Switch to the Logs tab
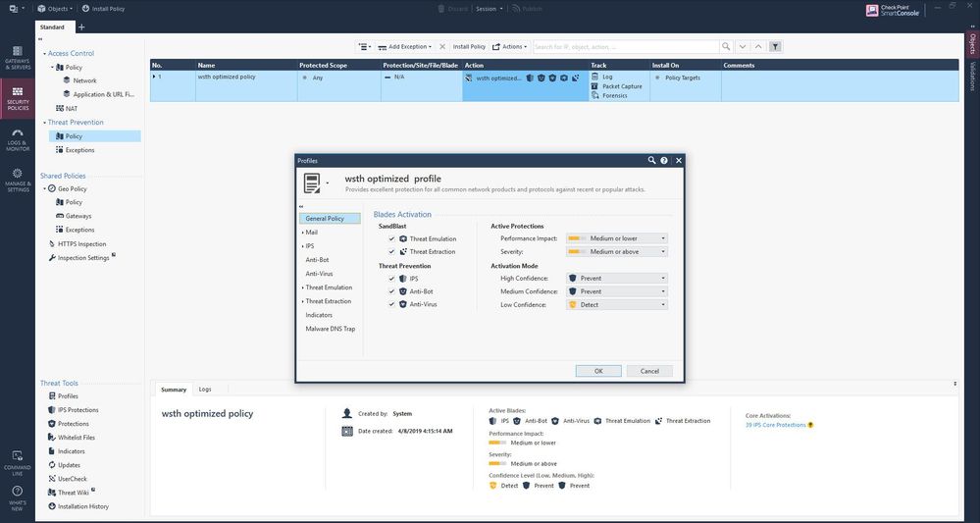The height and width of the screenshot is (523, 980). [x=205, y=389]
